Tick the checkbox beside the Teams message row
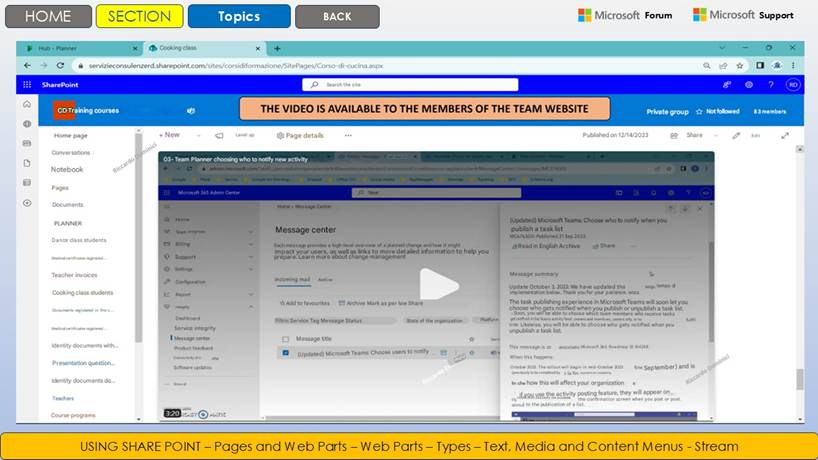Viewport: 818px width, 460px height. pyautogui.click(x=286, y=353)
